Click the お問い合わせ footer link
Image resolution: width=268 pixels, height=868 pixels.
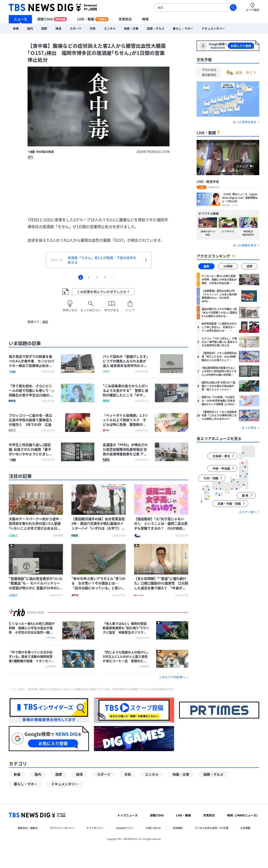tap(153, 828)
